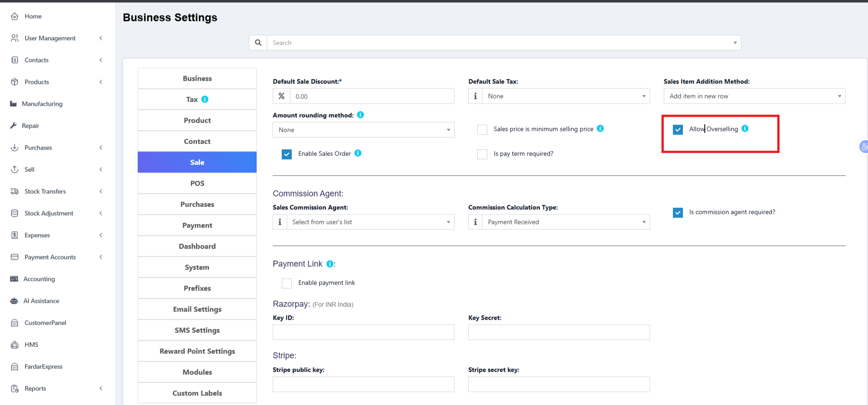This screenshot has width=868, height=405.
Task: Open the Email Settings tab
Action: click(197, 309)
